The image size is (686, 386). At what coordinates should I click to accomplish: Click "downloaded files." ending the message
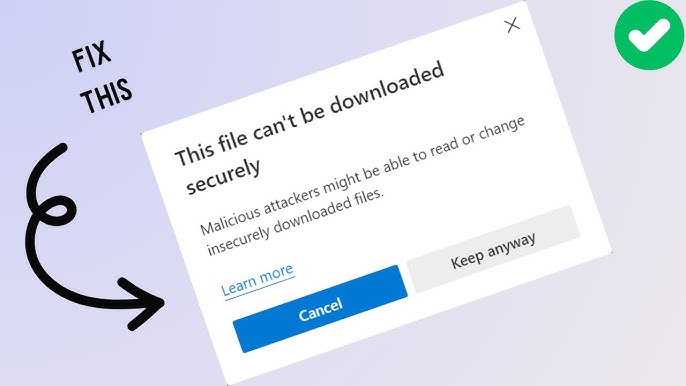[329, 211]
